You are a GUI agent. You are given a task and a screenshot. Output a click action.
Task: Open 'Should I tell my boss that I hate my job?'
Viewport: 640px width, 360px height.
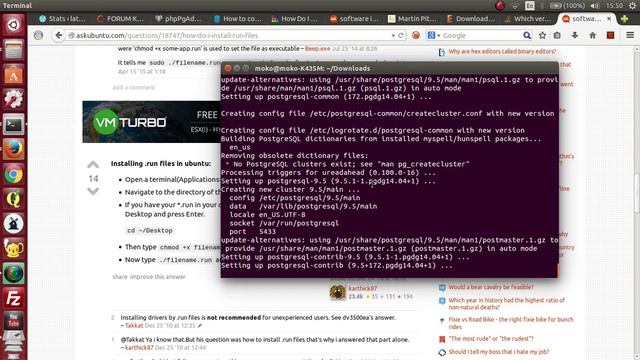499,351
